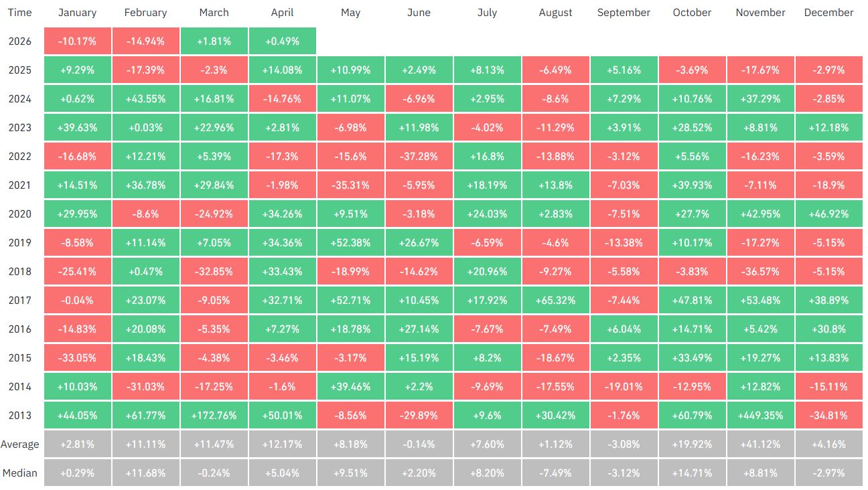Click the Median row label

click(20, 473)
